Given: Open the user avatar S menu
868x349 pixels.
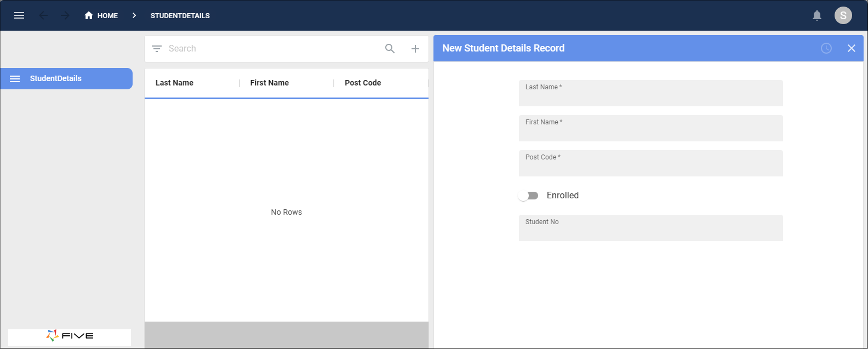Looking at the screenshot, I should pos(843,15).
